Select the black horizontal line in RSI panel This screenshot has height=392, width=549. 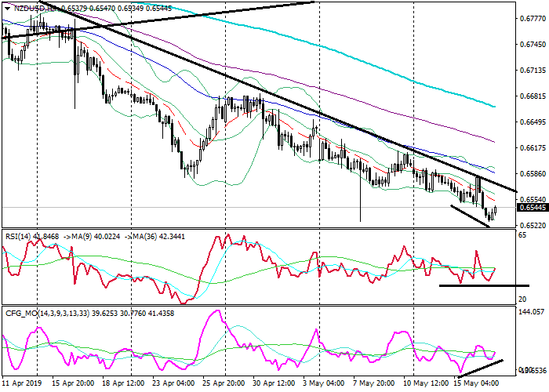point(484,285)
